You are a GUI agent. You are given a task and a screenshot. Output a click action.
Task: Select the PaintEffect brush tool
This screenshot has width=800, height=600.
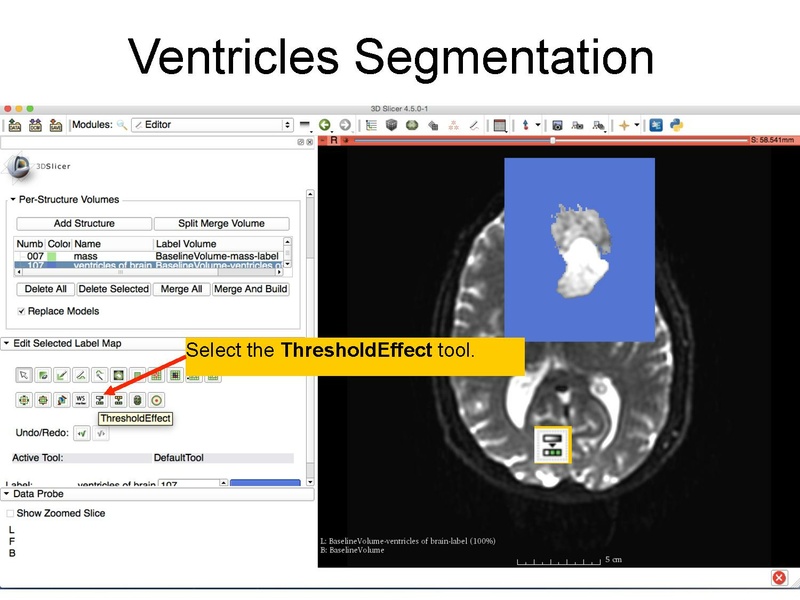pyautogui.click(x=43, y=374)
